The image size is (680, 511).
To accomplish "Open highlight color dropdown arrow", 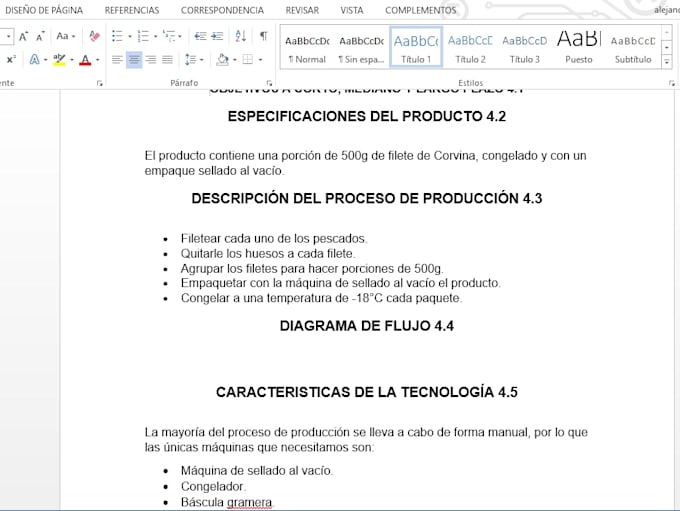I will pyautogui.click(x=72, y=60).
